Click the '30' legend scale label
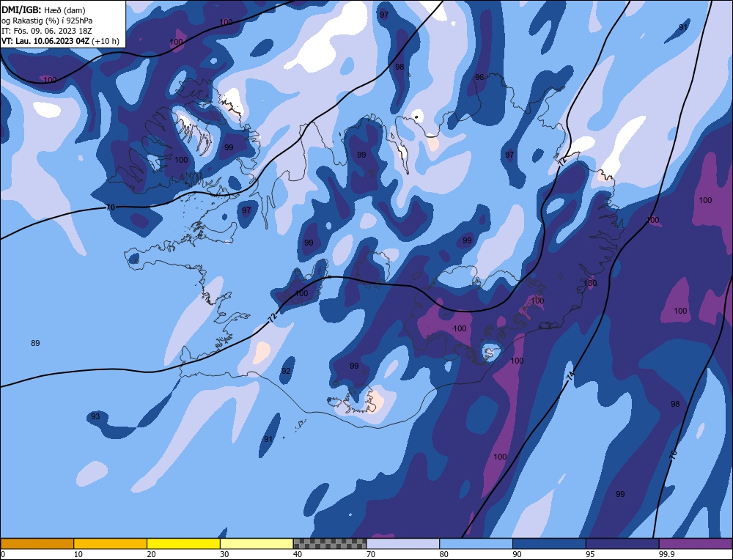Image resolution: width=733 pixels, height=560 pixels. pyautogui.click(x=225, y=554)
